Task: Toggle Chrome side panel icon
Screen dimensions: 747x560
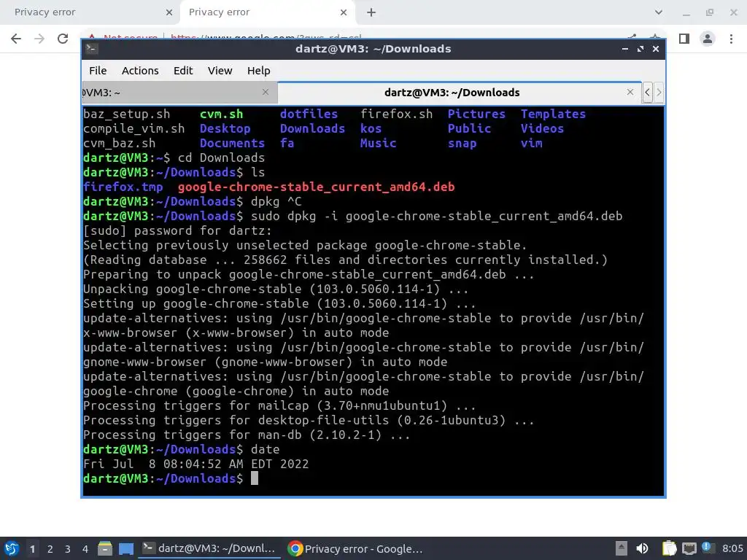Action: (684, 39)
